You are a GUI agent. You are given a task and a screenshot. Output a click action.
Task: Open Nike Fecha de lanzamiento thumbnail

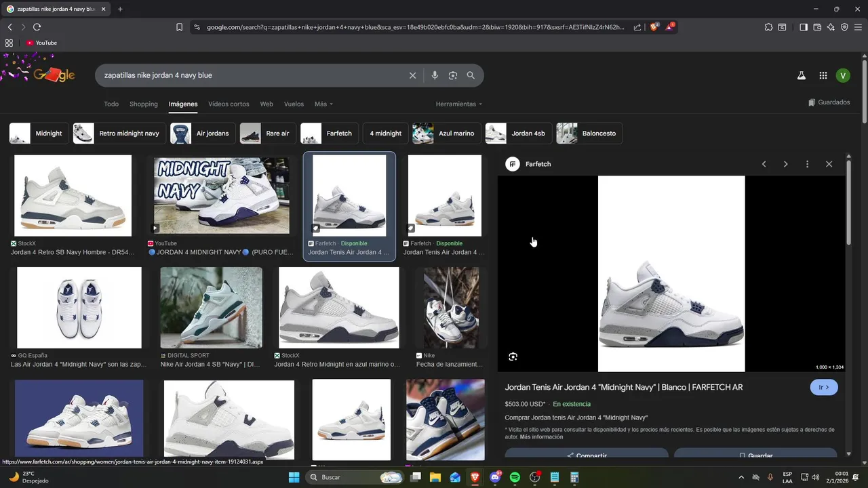451,308
